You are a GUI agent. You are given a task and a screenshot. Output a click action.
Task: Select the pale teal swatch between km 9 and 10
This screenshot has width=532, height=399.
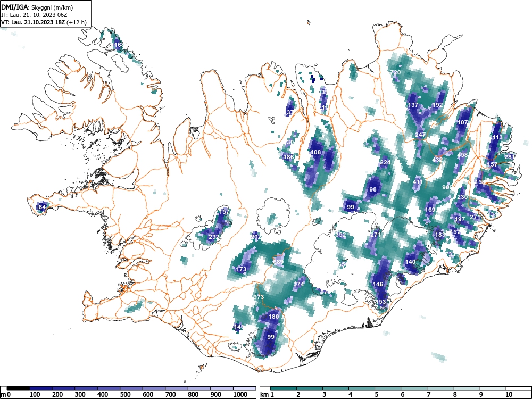[492, 388]
